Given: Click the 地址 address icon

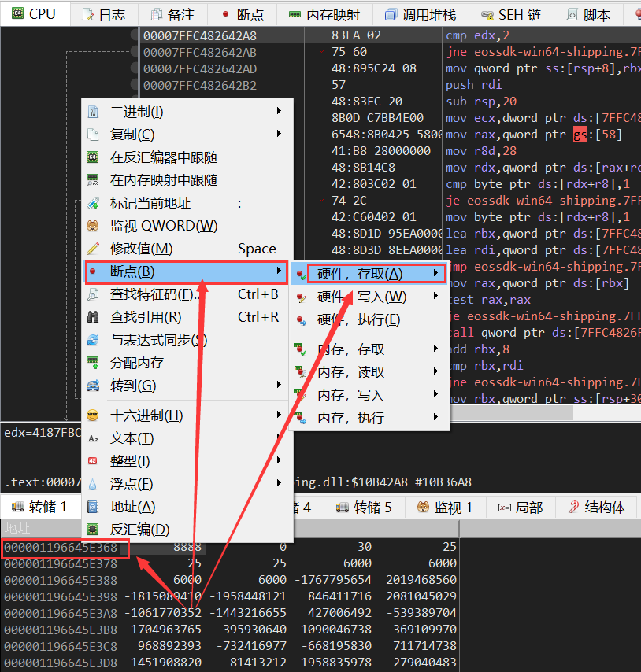Looking at the screenshot, I should click(93, 507).
